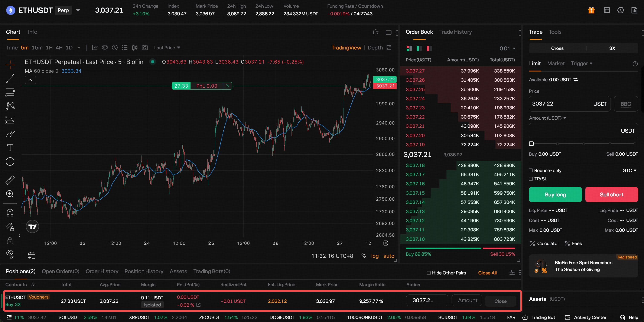Toggle auto scale on chart
This screenshot has height=322, width=644.
pyautogui.click(x=389, y=256)
